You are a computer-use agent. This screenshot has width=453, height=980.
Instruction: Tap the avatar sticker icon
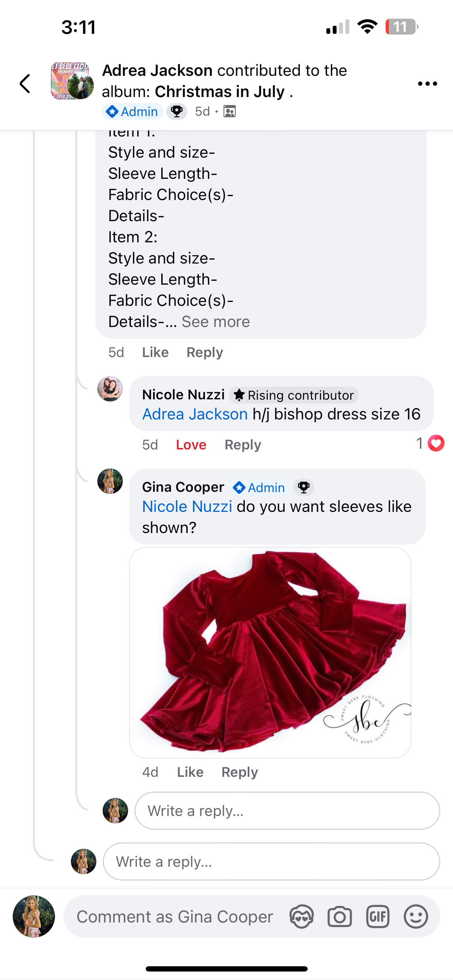[301, 917]
